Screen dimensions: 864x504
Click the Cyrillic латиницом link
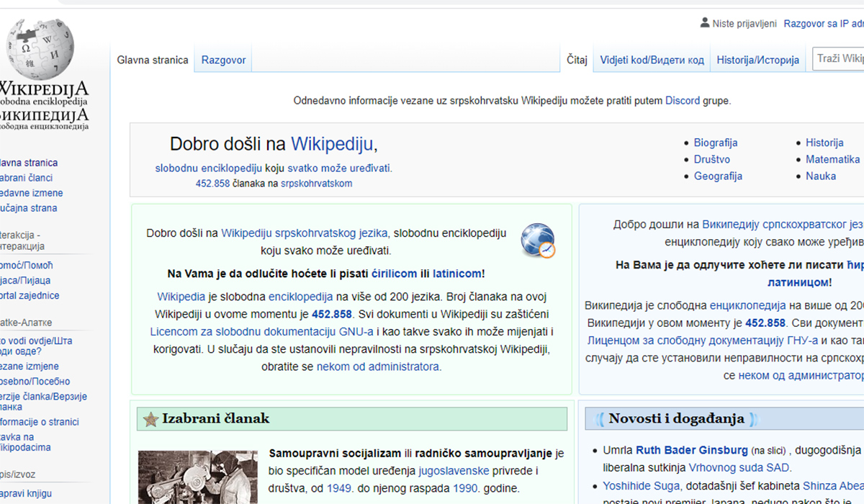point(798,282)
